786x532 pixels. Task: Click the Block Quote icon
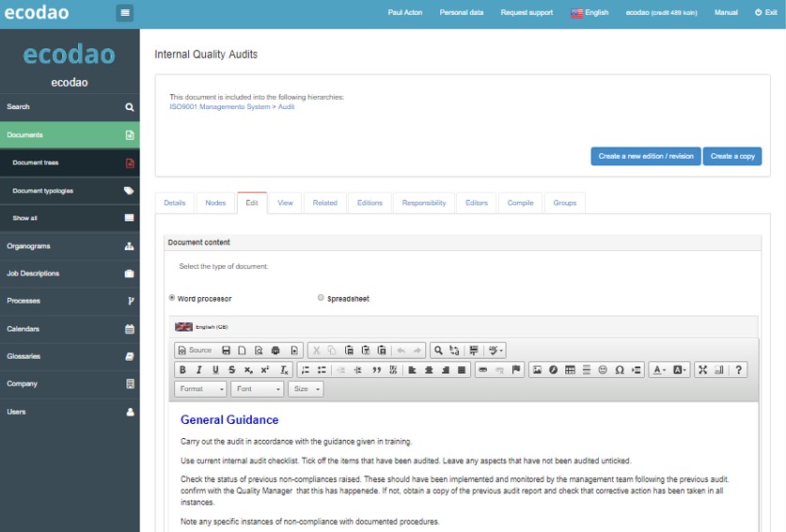tap(376, 369)
